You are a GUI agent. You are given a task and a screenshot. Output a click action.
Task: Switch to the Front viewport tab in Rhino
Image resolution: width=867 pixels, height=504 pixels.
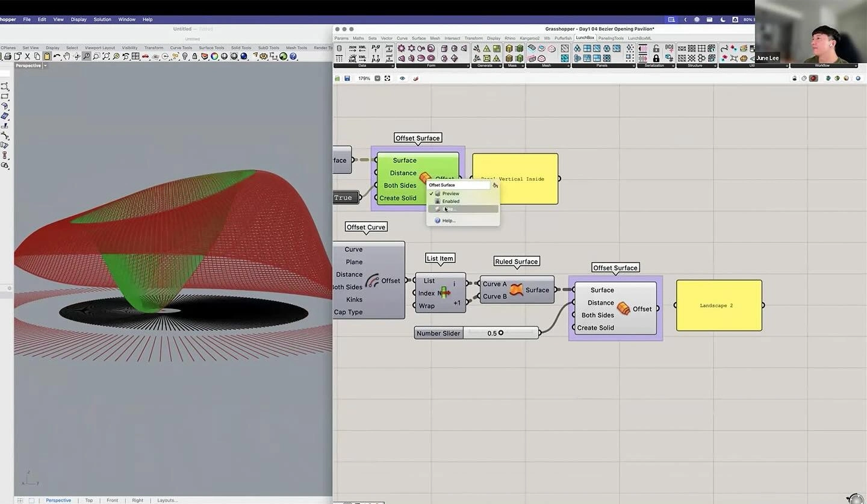[113, 500]
